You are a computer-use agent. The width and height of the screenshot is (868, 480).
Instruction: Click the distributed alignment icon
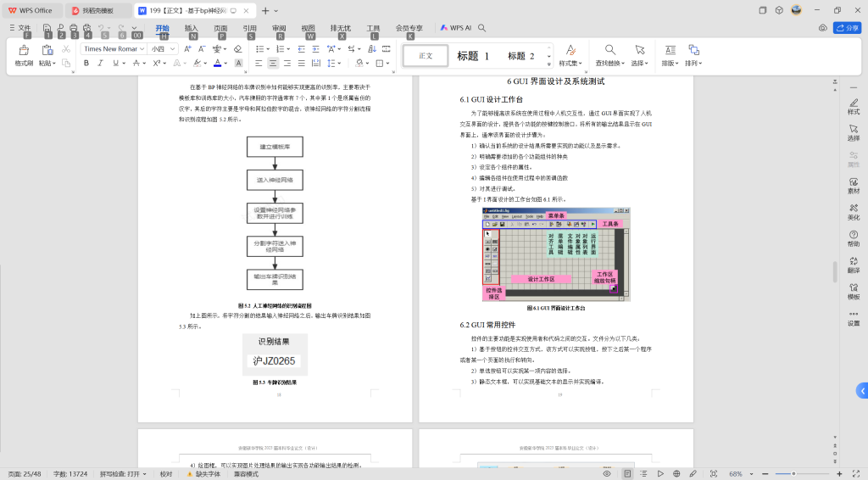tap(316, 63)
